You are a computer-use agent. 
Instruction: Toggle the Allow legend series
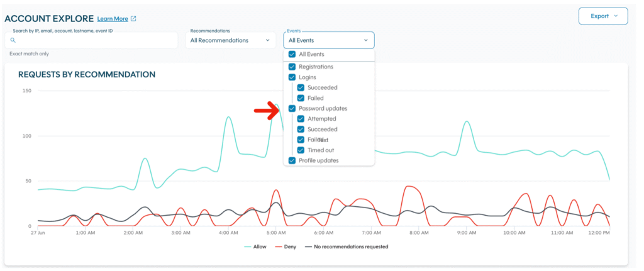pos(255,246)
